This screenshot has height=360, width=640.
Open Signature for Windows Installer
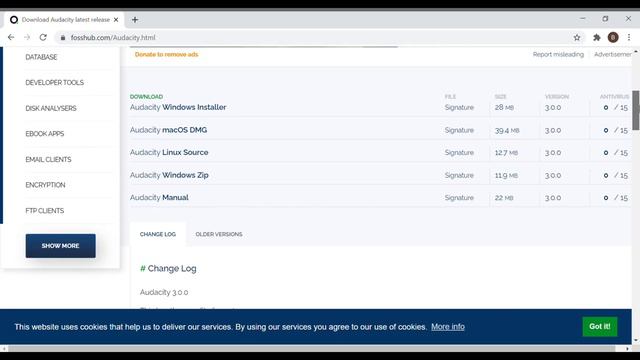pyautogui.click(x=459, y=107)
